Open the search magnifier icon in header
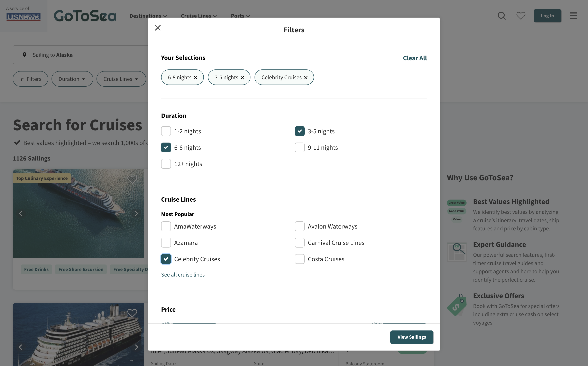588x366 pixels. point(502,16)
